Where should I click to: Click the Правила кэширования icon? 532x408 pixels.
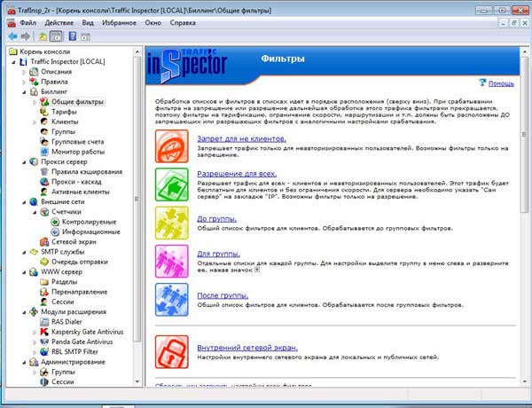tap(44, 172)
